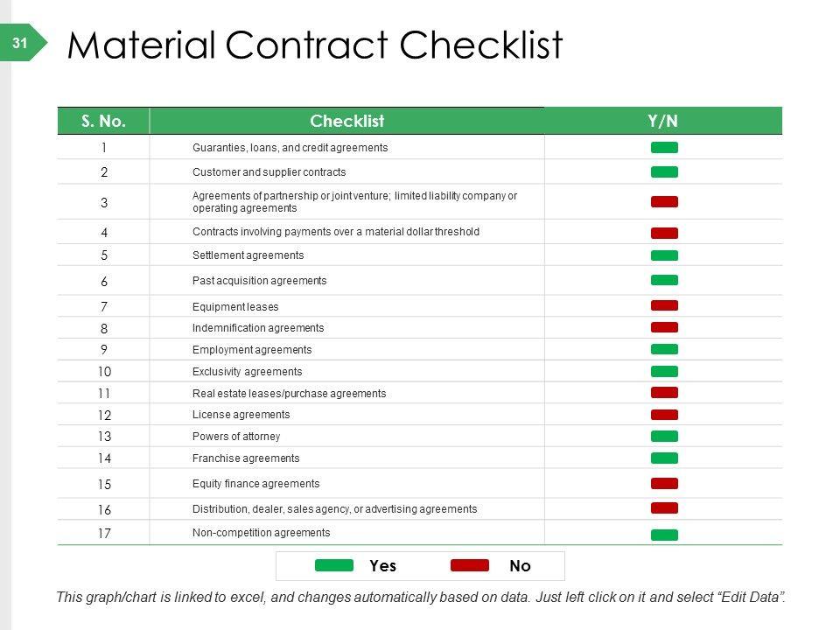Click the red No legend swatch
840x630 pixels.
pos(475,565)
